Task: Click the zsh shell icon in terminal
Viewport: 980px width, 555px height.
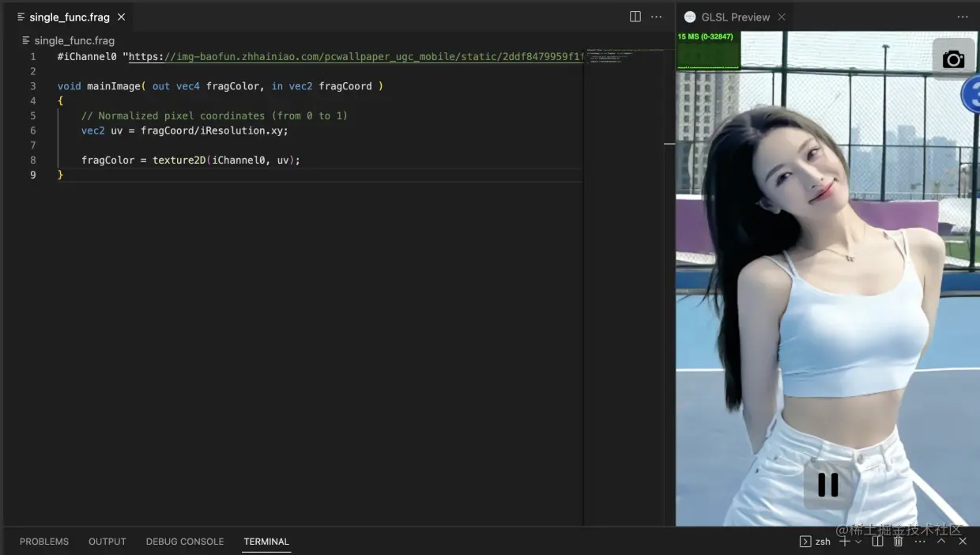Action: [805, 542]
